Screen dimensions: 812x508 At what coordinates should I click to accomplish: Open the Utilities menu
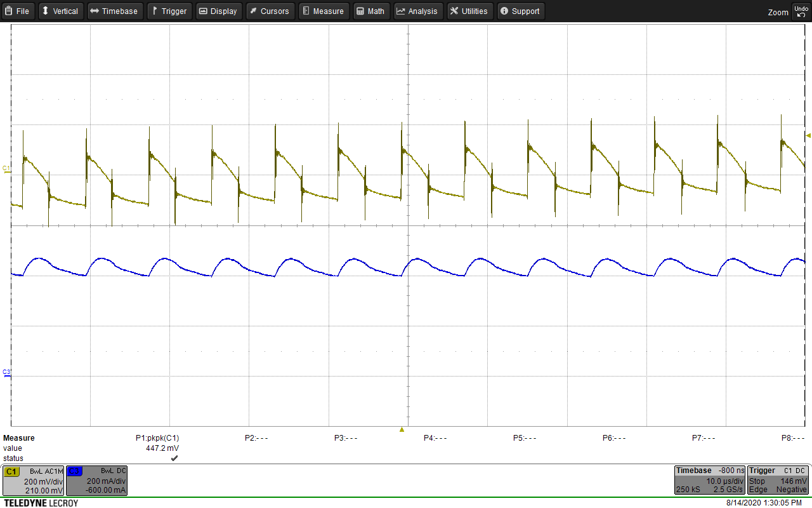click(x=469, y=11)
